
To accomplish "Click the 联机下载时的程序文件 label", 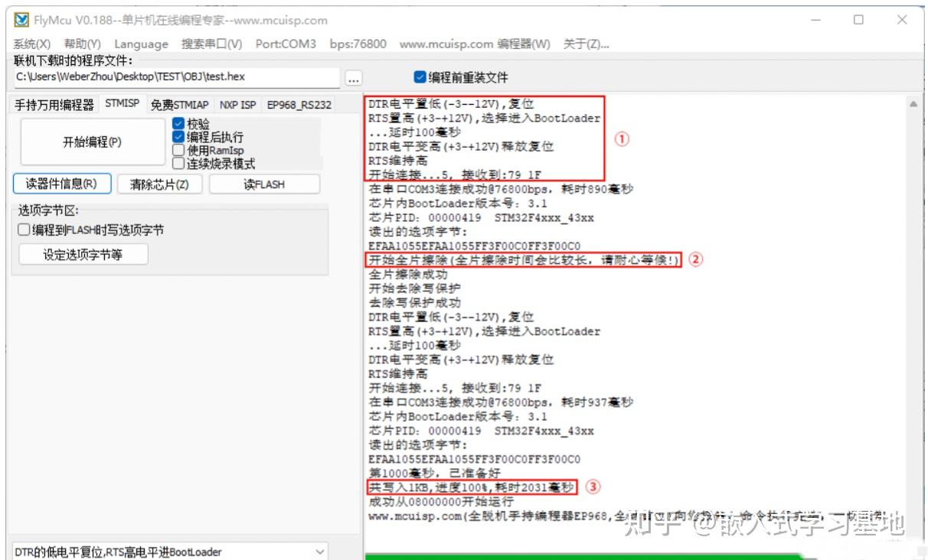I will tap(74, 60).
